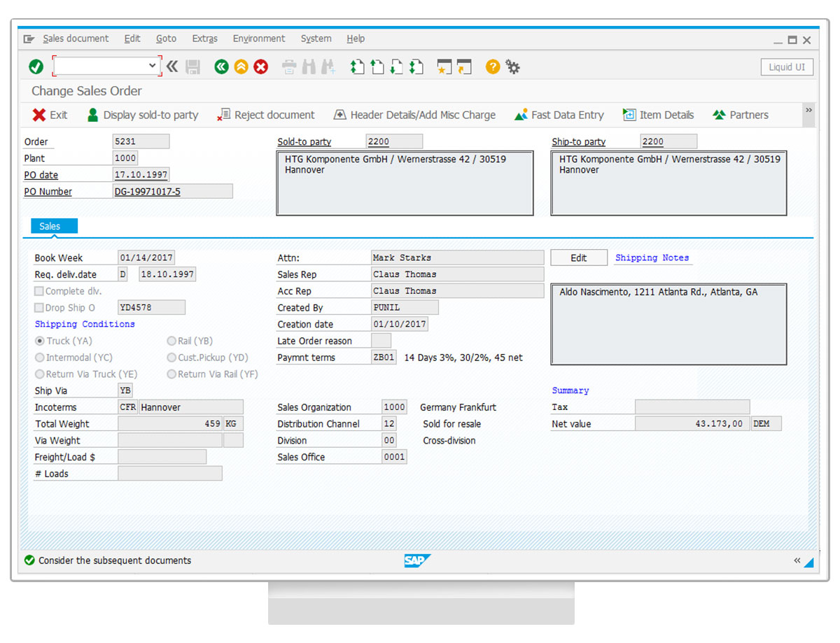Viewport: 840px width, 643px height.
Task: Expand the application toolbar overflow chevron
Action: (x=809, y=111)
